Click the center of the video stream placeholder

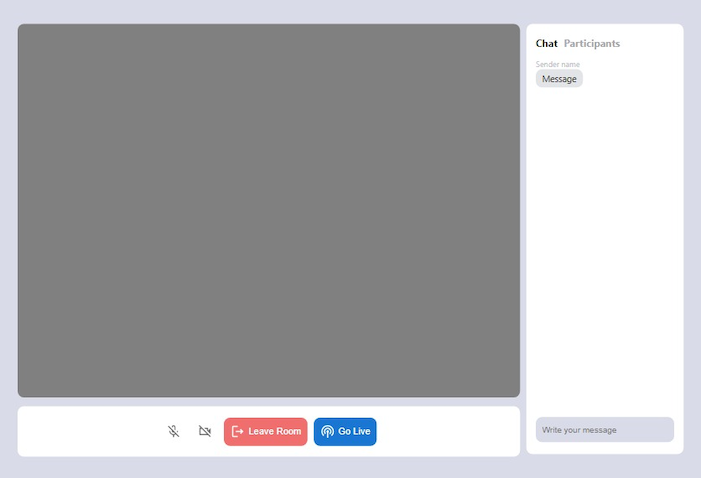tap(268, 210)
